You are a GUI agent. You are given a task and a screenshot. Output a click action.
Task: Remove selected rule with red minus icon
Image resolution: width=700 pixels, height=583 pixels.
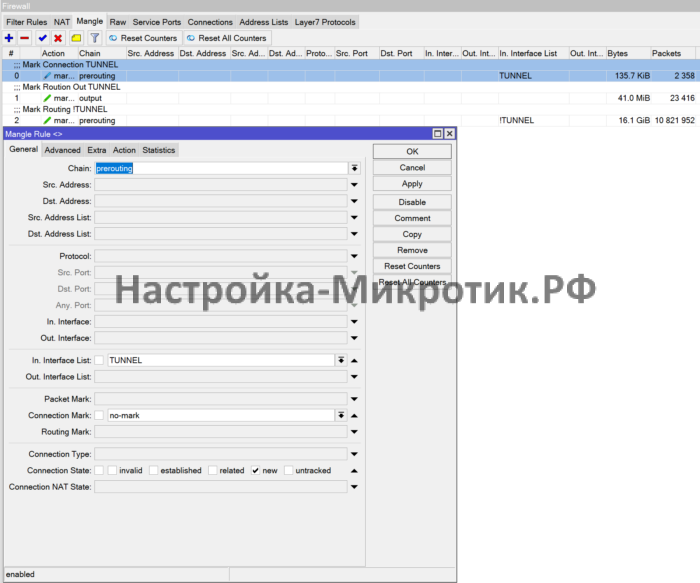pos(25,38)
